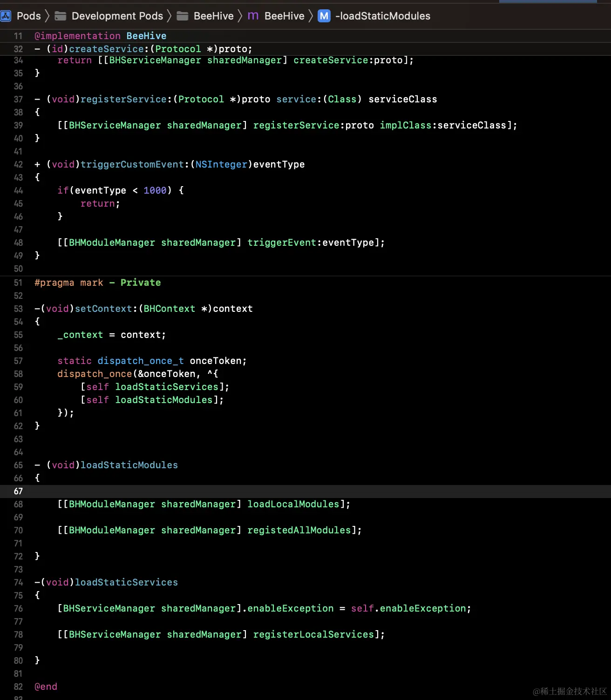Expand chevron after Development Pods breadcrumb

170,16
